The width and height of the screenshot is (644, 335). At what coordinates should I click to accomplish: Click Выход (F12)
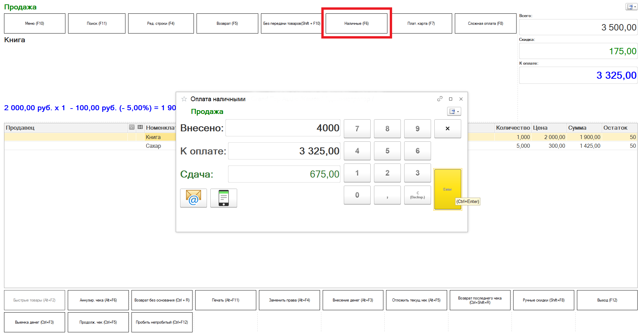point(607,300)
